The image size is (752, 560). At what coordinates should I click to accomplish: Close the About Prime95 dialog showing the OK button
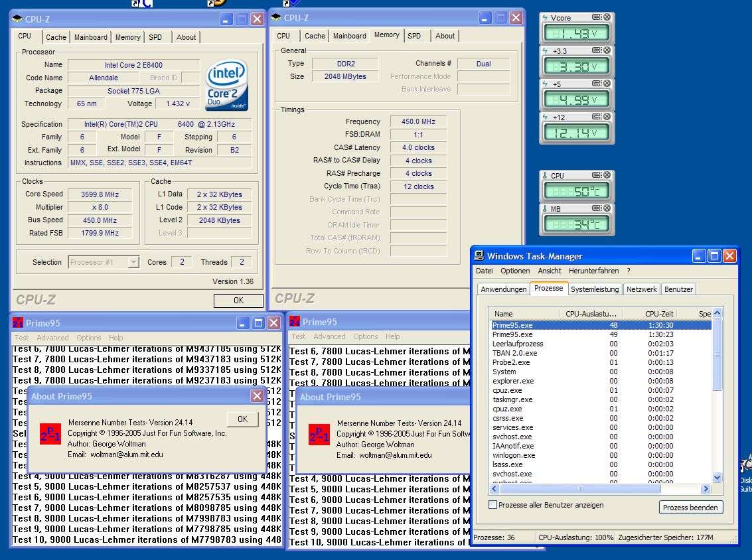tap(257, 396)
